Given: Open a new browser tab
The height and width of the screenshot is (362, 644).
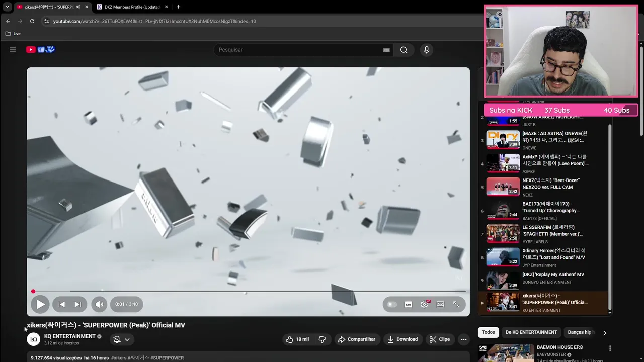Looking at the screenshot, I should 178,7.
